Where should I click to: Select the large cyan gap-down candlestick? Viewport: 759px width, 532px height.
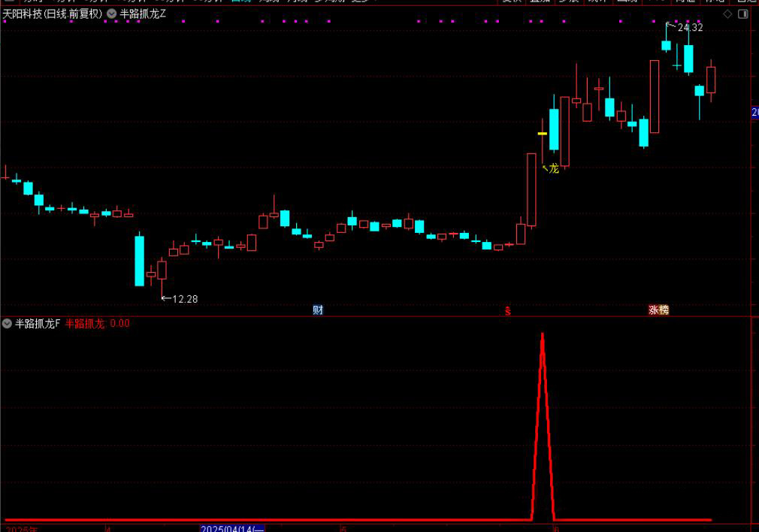[139, 261]
